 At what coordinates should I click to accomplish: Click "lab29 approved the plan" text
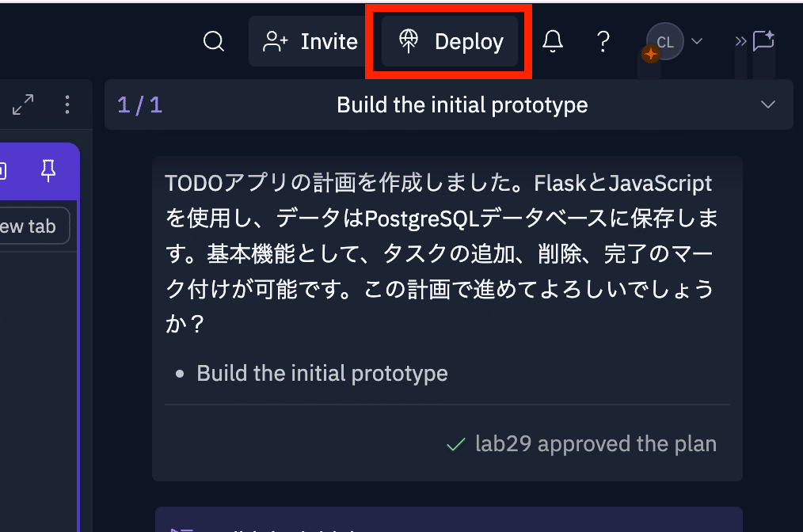pos(596,444)
